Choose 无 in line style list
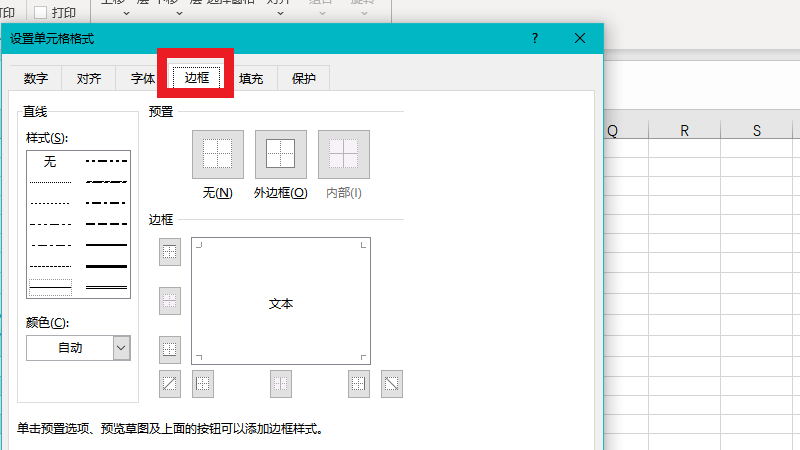The image size is (800, 450). click(x=50, y=161)
